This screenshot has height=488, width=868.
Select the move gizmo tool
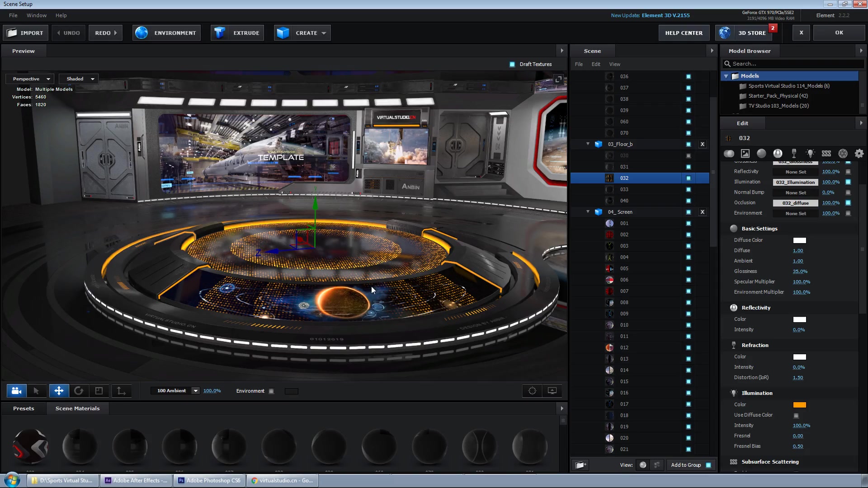click(x=59, y=391)
